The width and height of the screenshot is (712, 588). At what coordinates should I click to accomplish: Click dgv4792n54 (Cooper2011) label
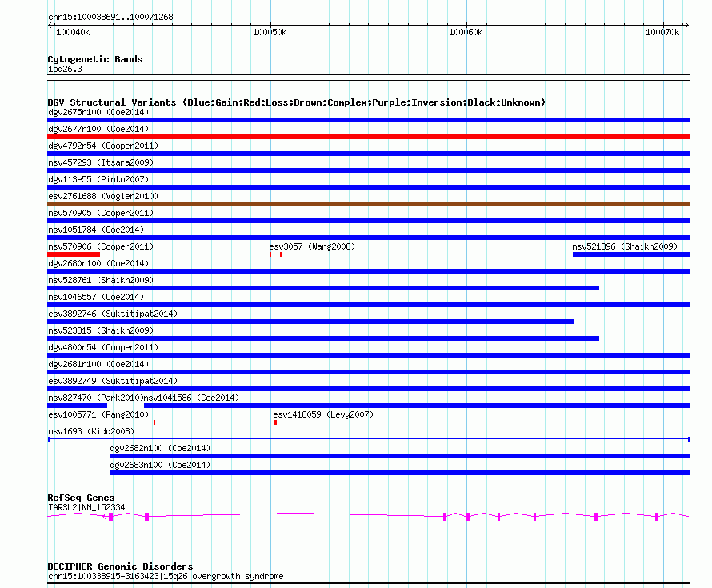[x=103, y=146]
